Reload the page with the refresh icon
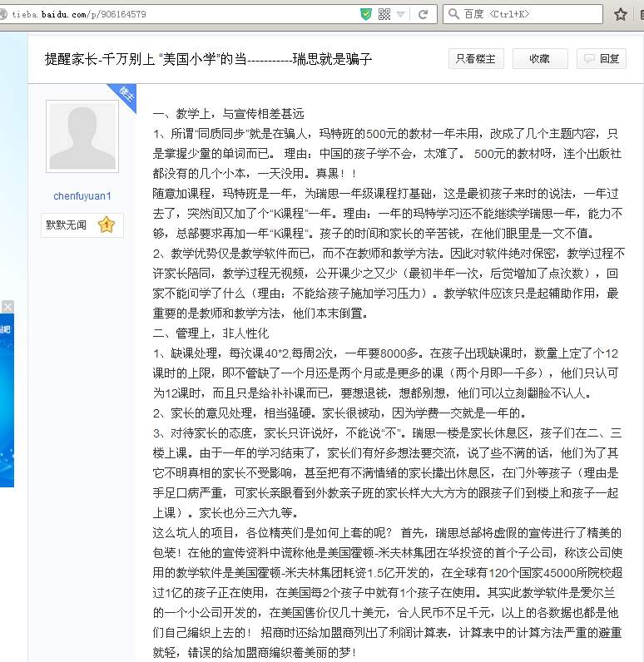This screenshot has height=662, width=644. click(423, 14)
